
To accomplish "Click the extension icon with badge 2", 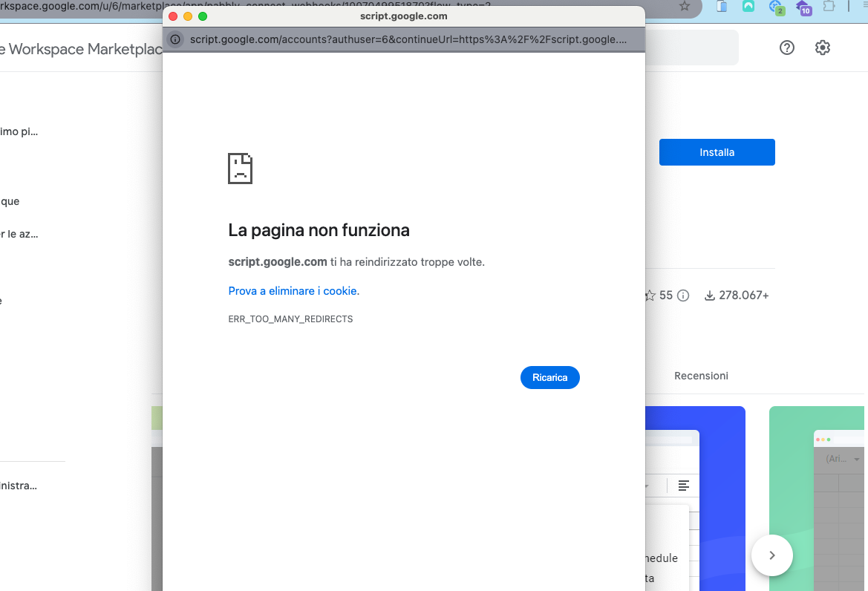I will (776, 7).
